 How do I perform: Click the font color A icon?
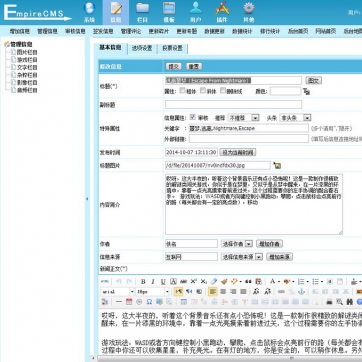(x=272, y=282)
